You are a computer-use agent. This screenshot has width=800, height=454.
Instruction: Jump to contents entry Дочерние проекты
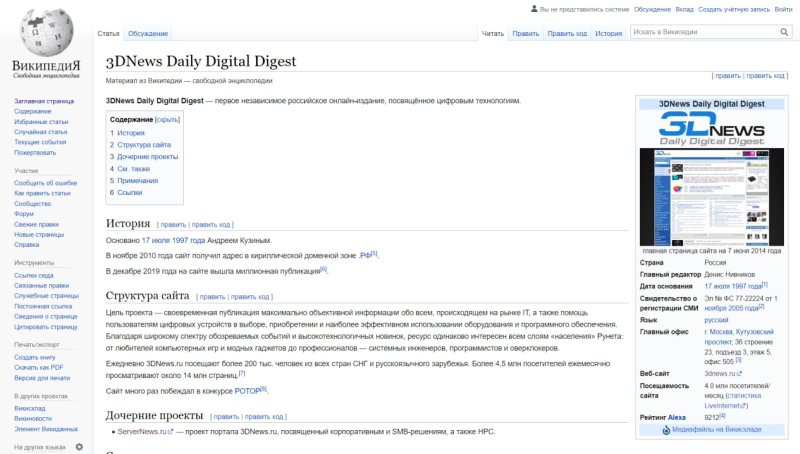(x=144, y=157)
